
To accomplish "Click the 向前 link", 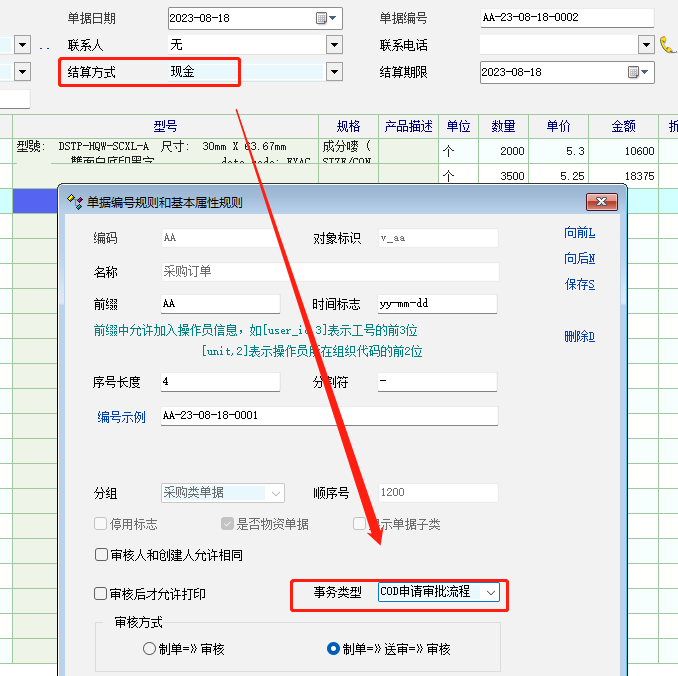I will point(579,233).
